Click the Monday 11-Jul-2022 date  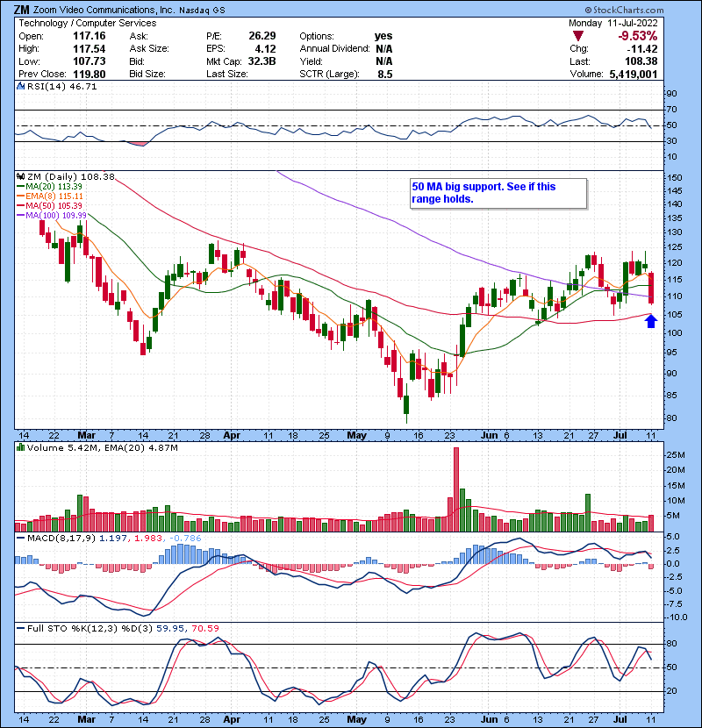point(613,23)
